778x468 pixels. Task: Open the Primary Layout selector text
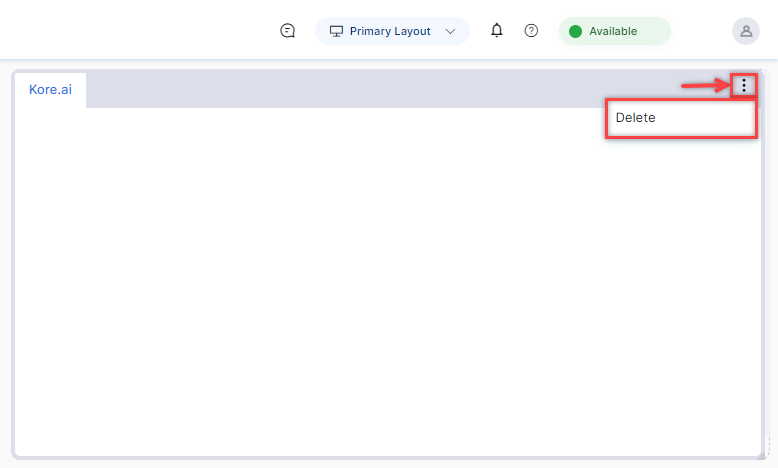[x=390, y=31]
